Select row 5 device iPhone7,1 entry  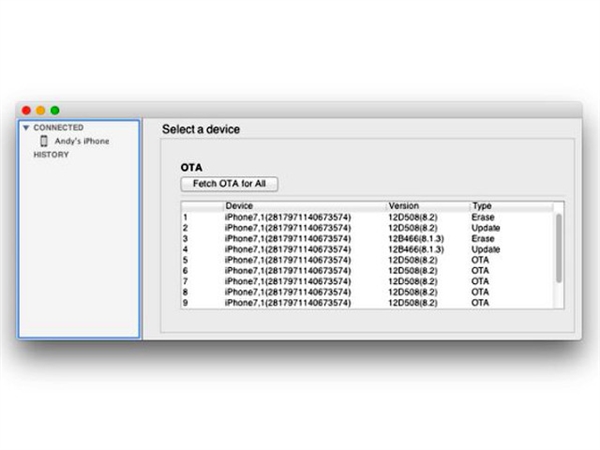pyautogui.click(x=288, y=260)
